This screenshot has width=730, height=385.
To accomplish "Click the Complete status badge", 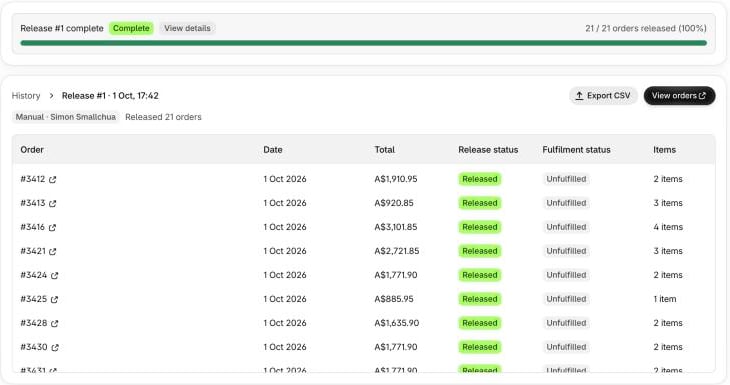I will click(131, 28).
